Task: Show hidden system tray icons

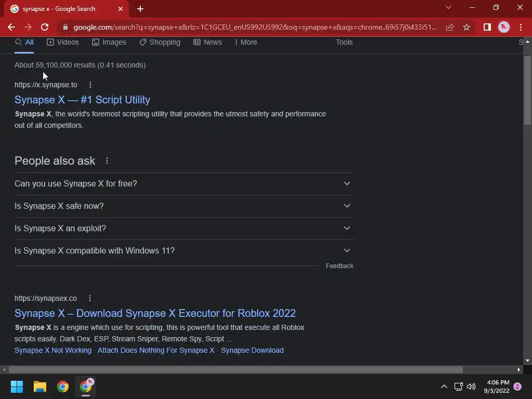Action: [x=444, y=387]
